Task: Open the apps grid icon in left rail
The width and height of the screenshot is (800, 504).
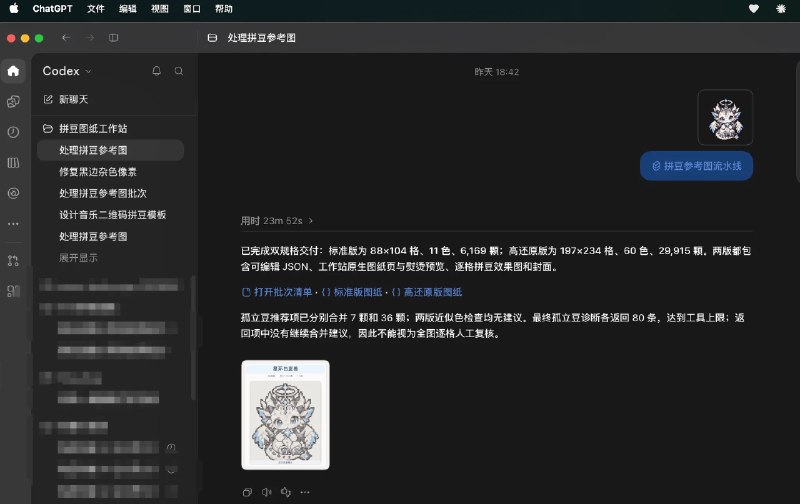Action: (x=13, y=291)
